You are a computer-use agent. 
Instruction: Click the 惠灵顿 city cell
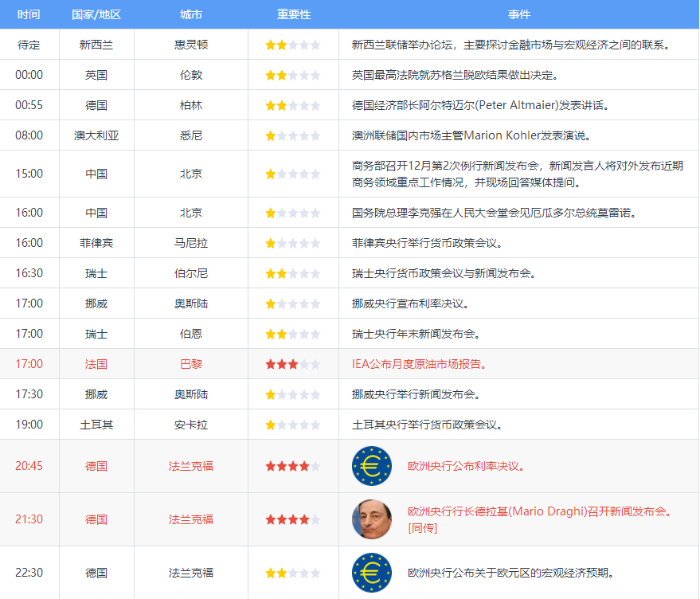[x=191, y=45]
